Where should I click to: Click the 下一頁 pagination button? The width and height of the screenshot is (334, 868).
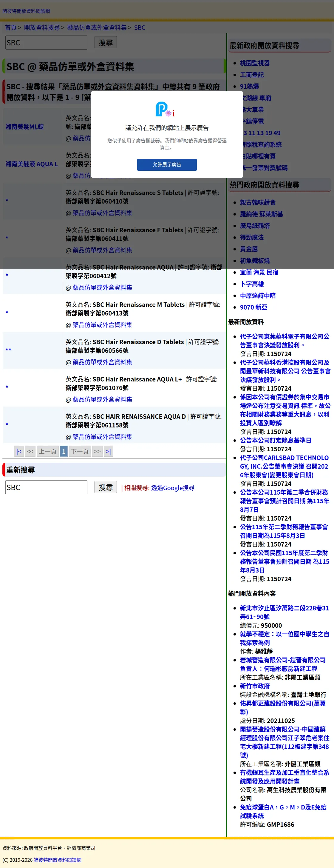tap(80, 451)
